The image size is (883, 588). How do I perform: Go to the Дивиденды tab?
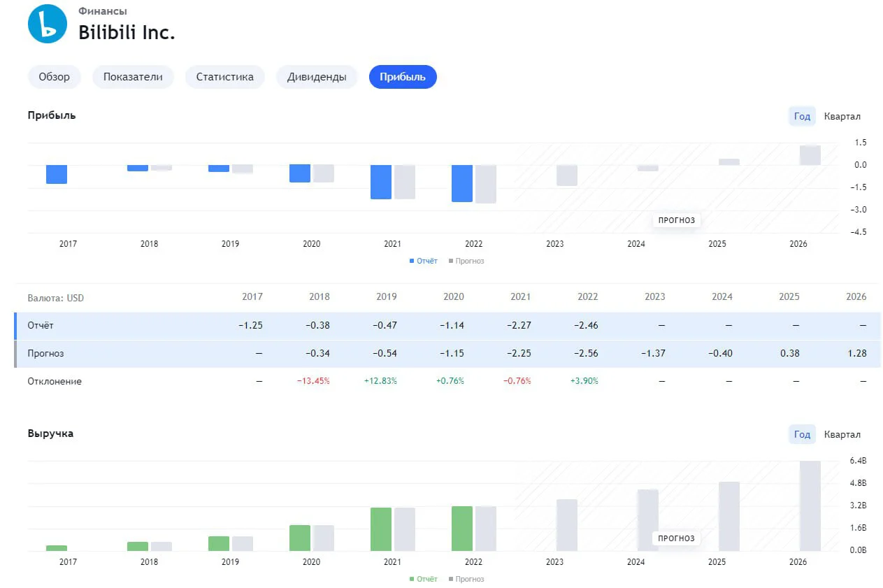pyautogui.click(x=317, y=77)
